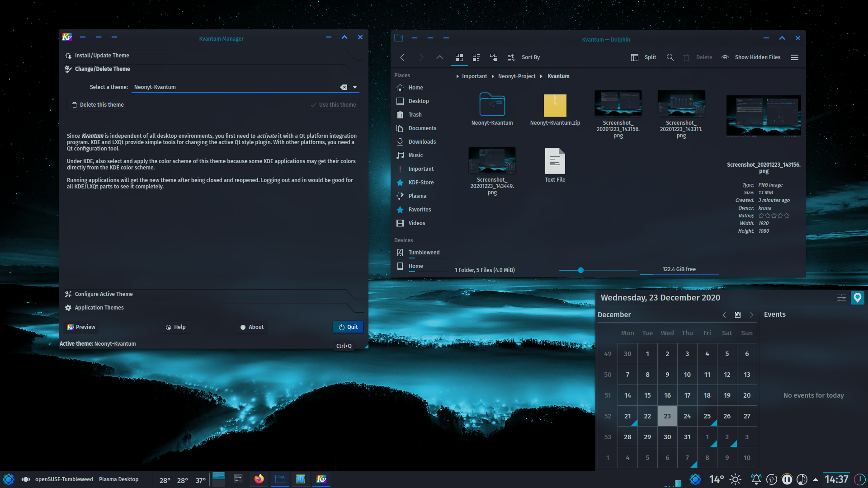Expand the Application Themes section

[212, 308]
